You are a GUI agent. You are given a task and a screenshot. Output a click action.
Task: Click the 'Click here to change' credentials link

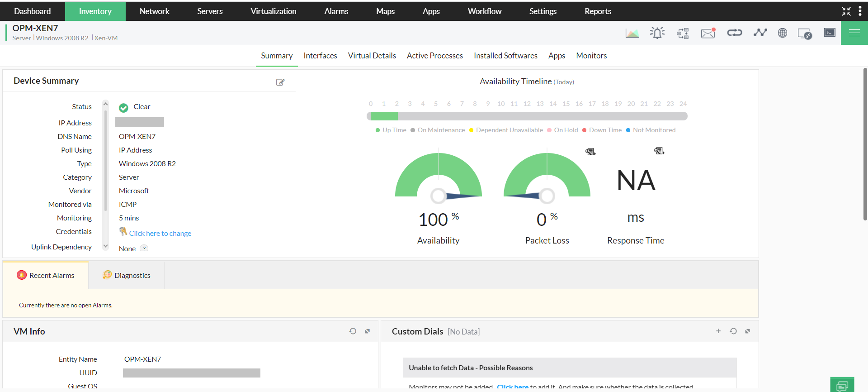(x=160, y=234)
